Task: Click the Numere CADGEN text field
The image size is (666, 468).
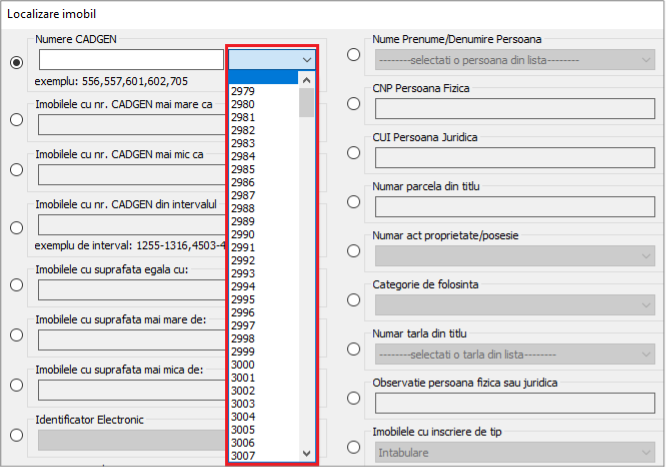Action: [130, 60]
